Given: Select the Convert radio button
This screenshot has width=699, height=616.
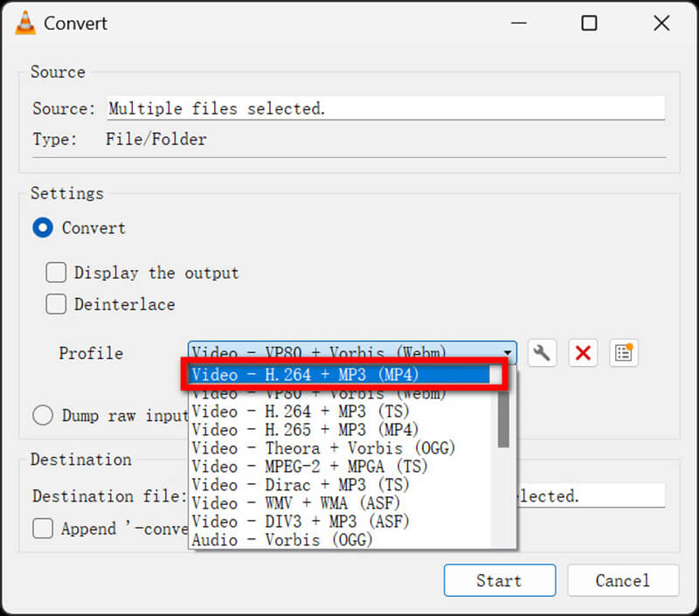Looking at the screenshot, I should pyautogui.click(x=43, y=228).
